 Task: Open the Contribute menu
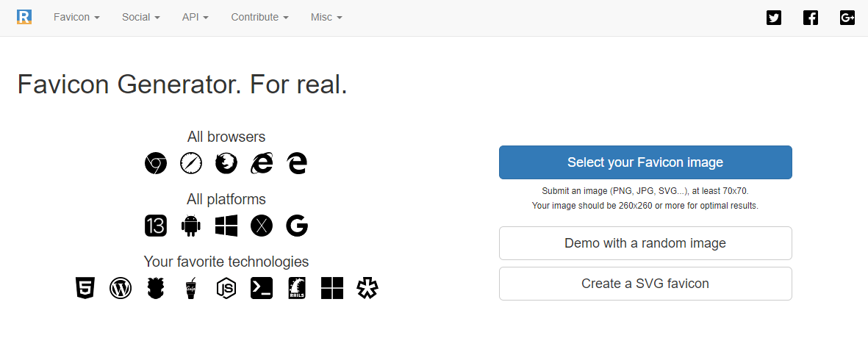[259, 17]
